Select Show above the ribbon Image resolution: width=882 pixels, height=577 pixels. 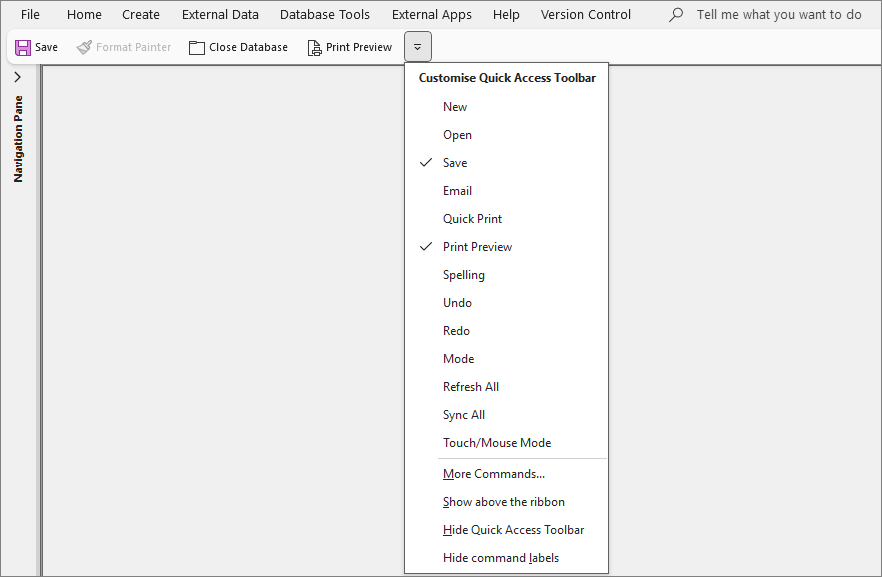coord(506,502)
